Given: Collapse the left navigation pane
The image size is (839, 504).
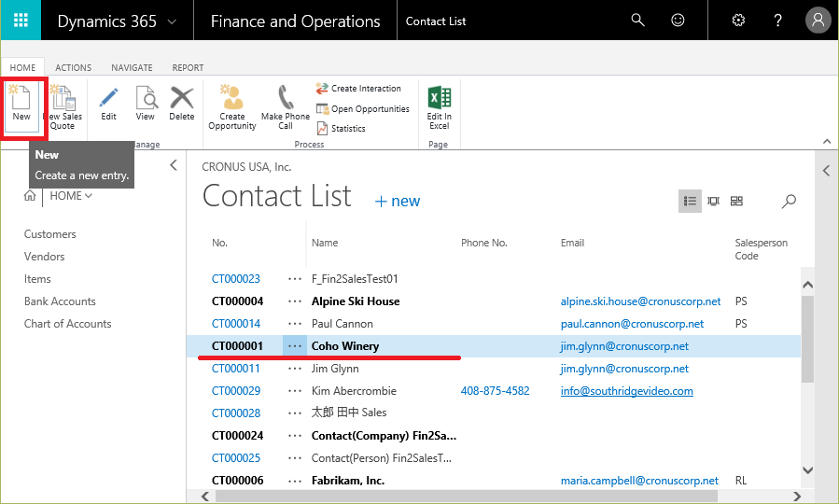Looking at the screenshot, I should [174, 165].
